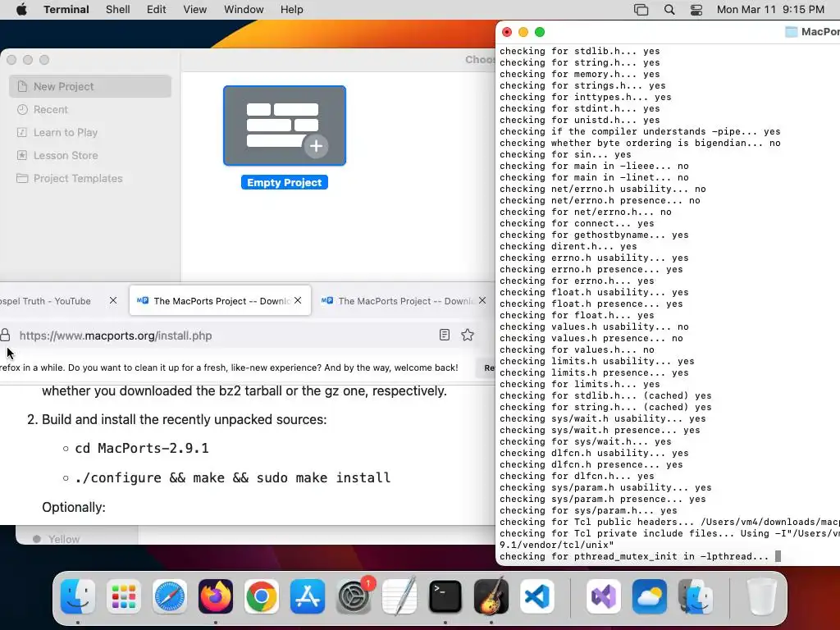
Task: Open GarageBand from the Dock
Action: coord(491,596)
